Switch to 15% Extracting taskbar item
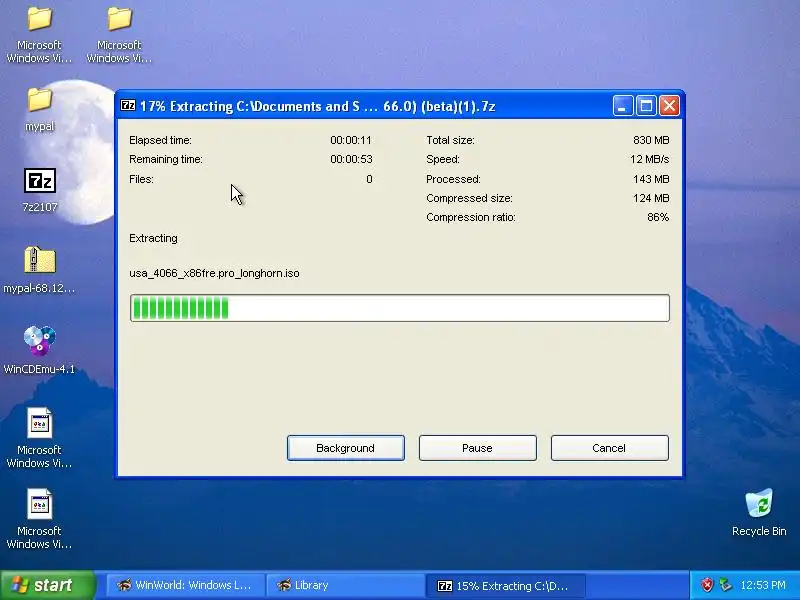Image resolution: width=800 pixels, height=600 pixels. point(505,585)
